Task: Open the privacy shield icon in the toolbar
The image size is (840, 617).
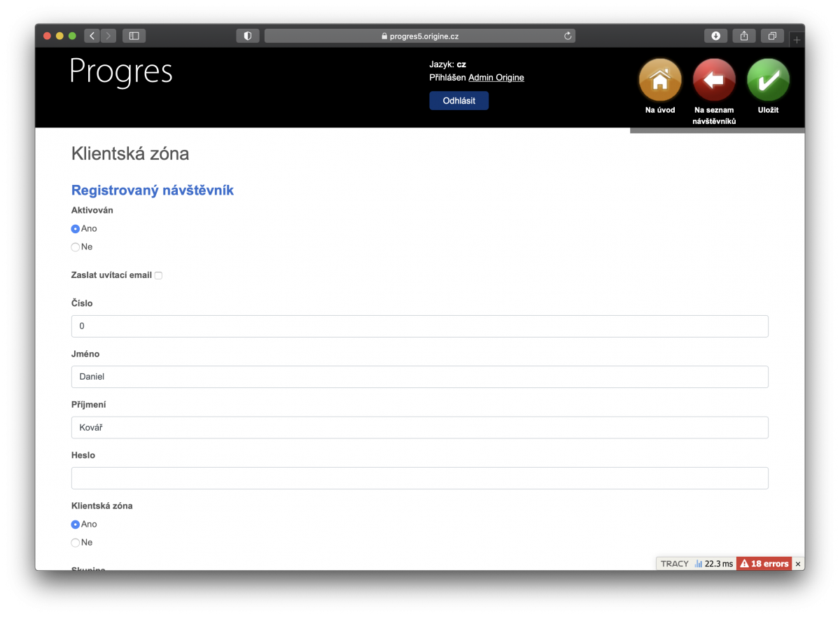Action: 247,35
